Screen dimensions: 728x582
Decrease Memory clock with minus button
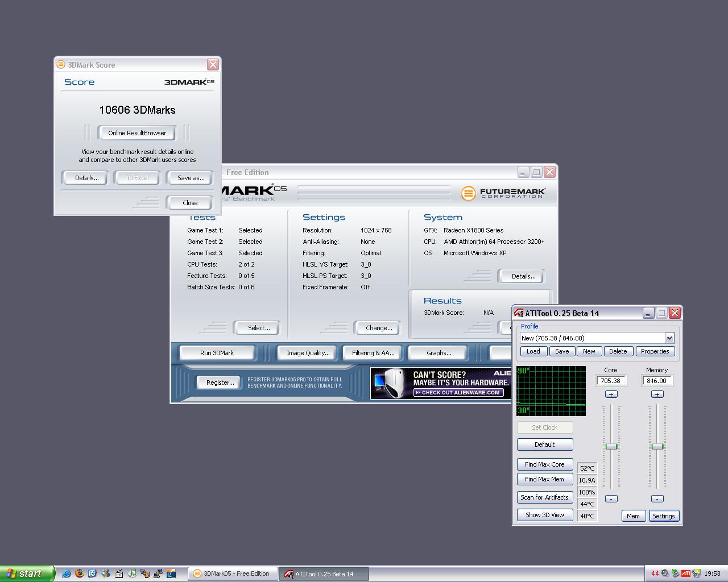(x=657, y=498)
